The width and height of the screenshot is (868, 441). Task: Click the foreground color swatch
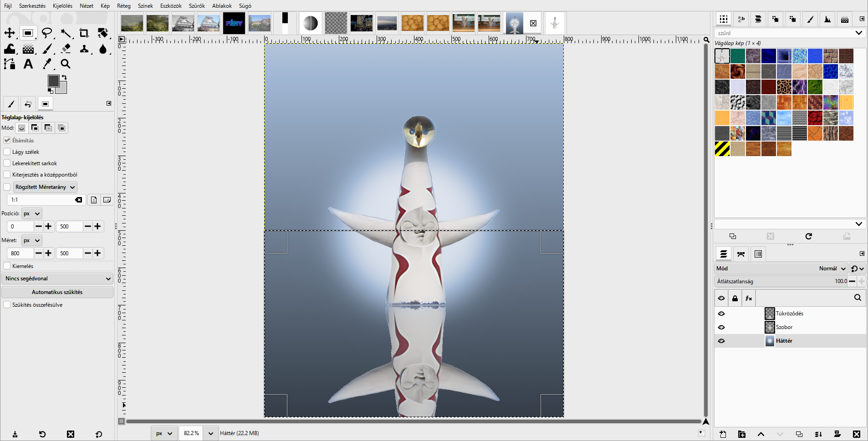pyautogui.click(x=53, y=81)
